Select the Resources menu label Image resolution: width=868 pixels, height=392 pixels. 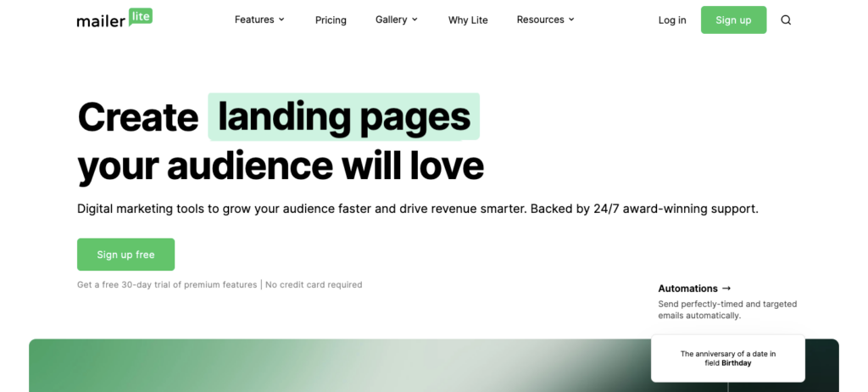540,20
